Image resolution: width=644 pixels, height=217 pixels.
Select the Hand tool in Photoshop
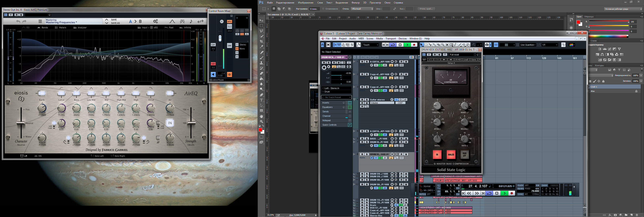[x=261, y=116]
